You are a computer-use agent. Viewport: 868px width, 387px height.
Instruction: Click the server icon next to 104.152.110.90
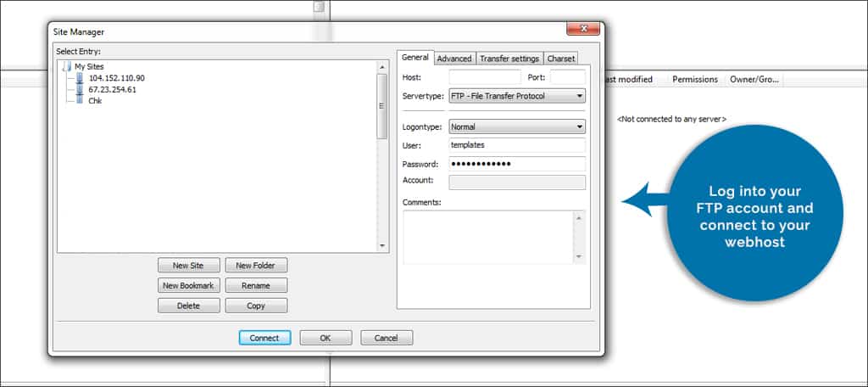click(79, 78)
